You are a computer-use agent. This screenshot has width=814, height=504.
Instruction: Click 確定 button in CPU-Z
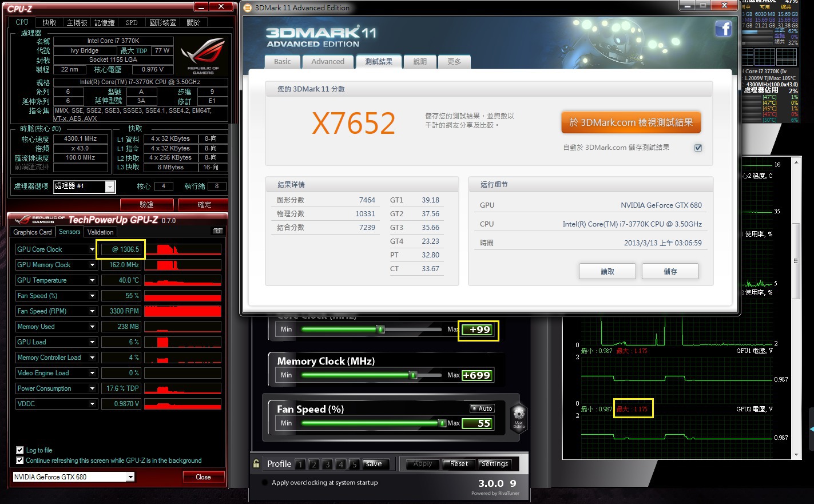click(x=204, y=204)
